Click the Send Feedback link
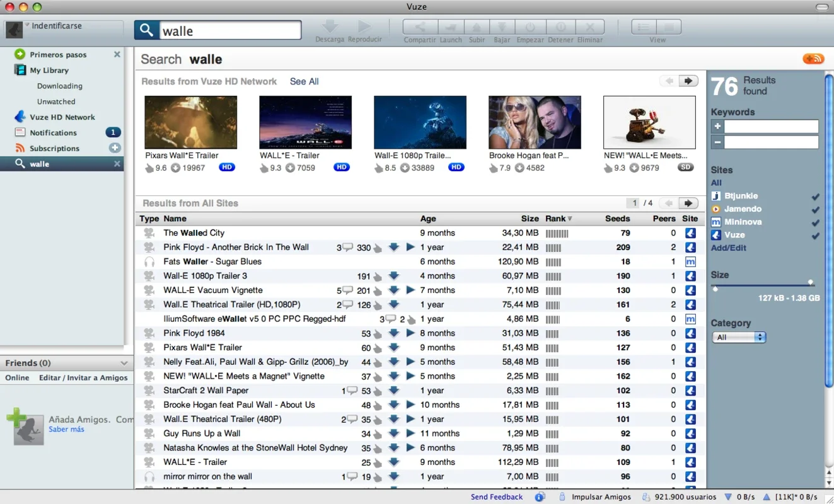This screenshot has height=504, width=834. point(497,497)
